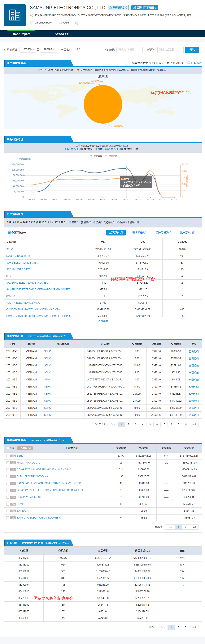Click the 产品名称 field containing LED
The image size is (205, 644).
click(x=87, y=49)
